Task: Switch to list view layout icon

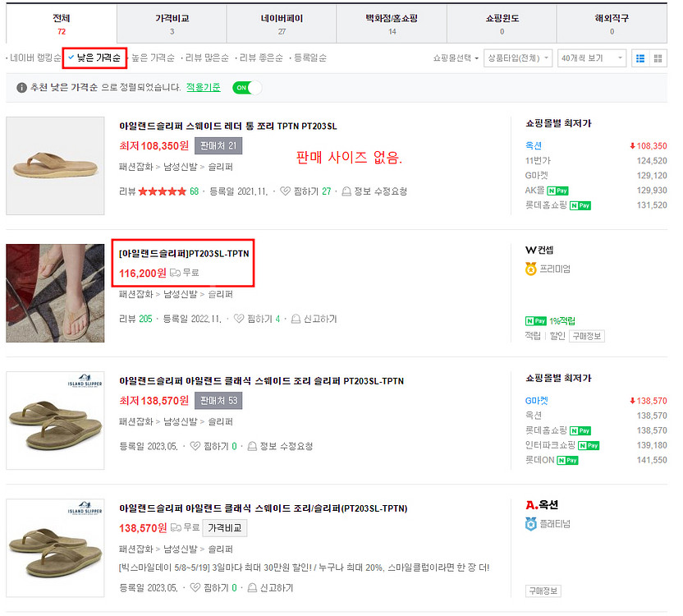Action: point(639,58)
